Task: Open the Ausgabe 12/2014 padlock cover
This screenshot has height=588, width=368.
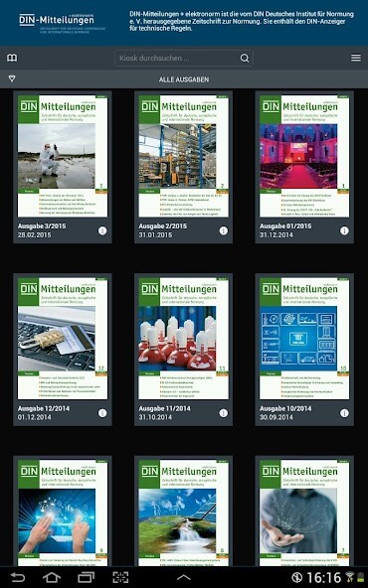Action: coord(63,339)
